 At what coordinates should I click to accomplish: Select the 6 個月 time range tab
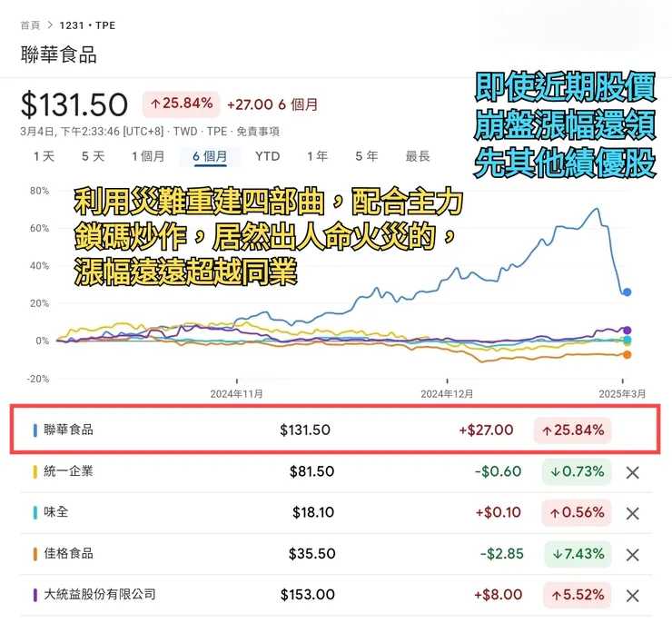[210, 156]
